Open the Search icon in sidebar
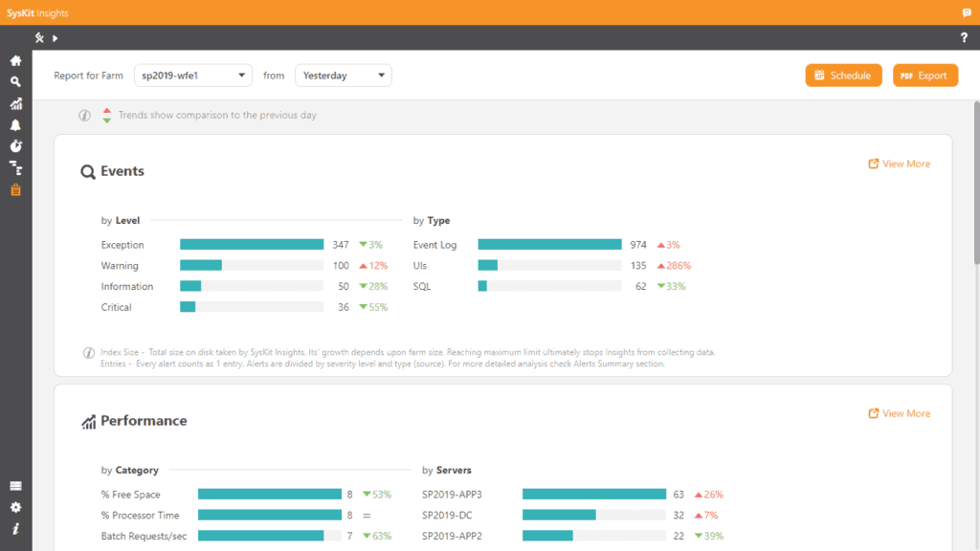Image resolution: width=980 pixels, height=551 pixels. 15,82
